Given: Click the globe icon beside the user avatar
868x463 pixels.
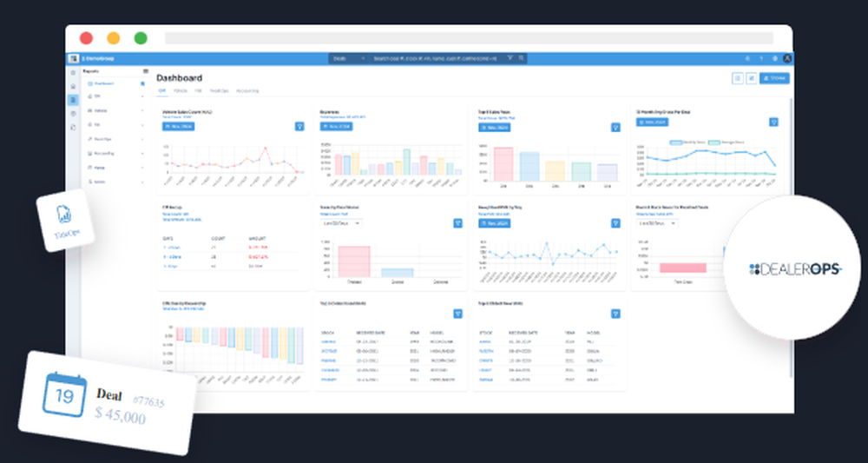Looking at the screenshot, I should pos(774,58).
